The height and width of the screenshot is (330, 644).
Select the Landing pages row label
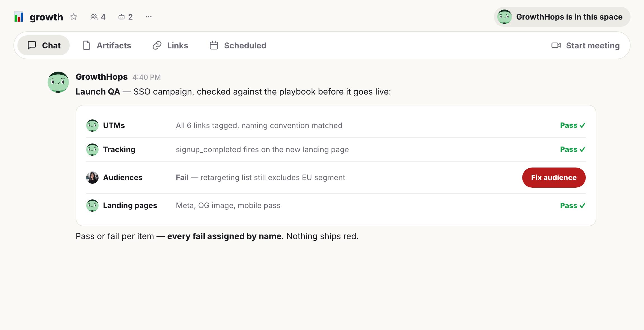(x=130, y=205)
